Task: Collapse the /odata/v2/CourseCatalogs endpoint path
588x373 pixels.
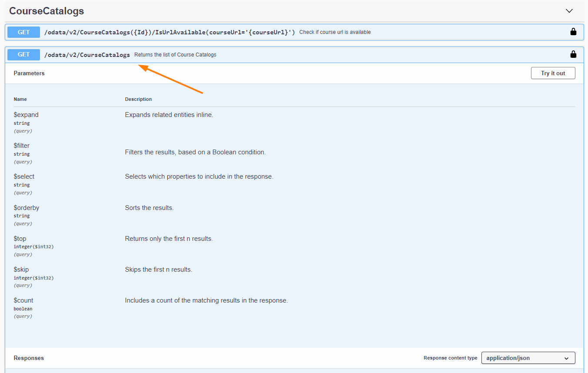Action: 87,55
